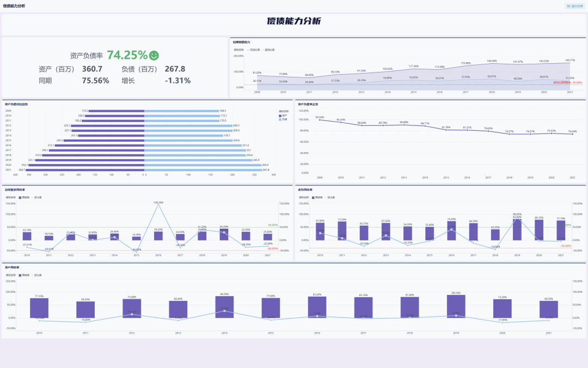Click the 2010 bar labelled 32.10% in 应收账款周转率
588x368 pixels.
(27, 236)
